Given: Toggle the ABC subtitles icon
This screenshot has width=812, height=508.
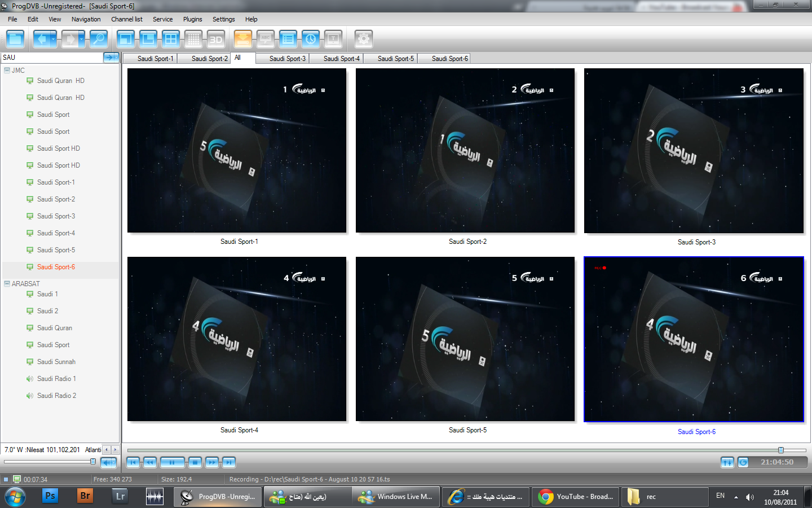Looking at the screenshot, I should coord(266,39).
